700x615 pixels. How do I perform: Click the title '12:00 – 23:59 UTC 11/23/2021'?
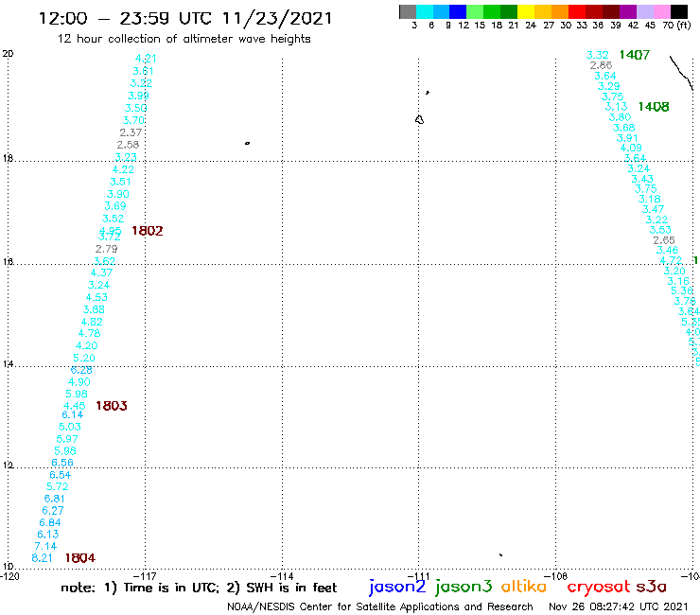point(185,18)
